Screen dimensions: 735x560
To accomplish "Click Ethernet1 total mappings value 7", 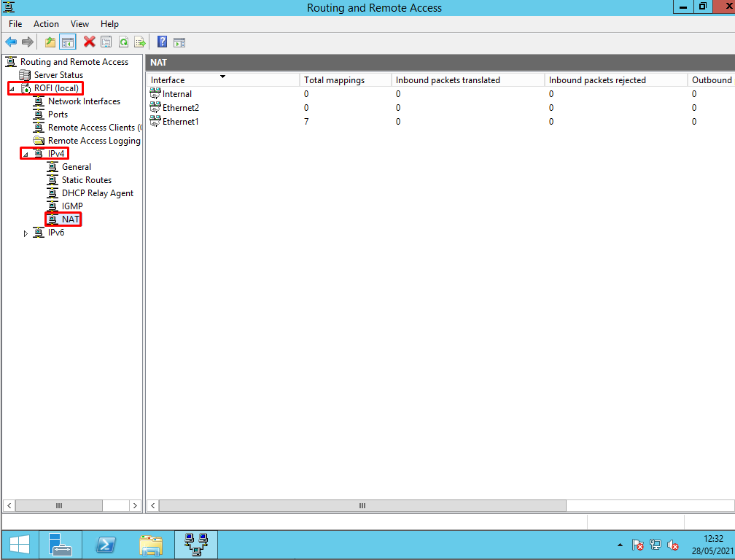I will (306, 121).
